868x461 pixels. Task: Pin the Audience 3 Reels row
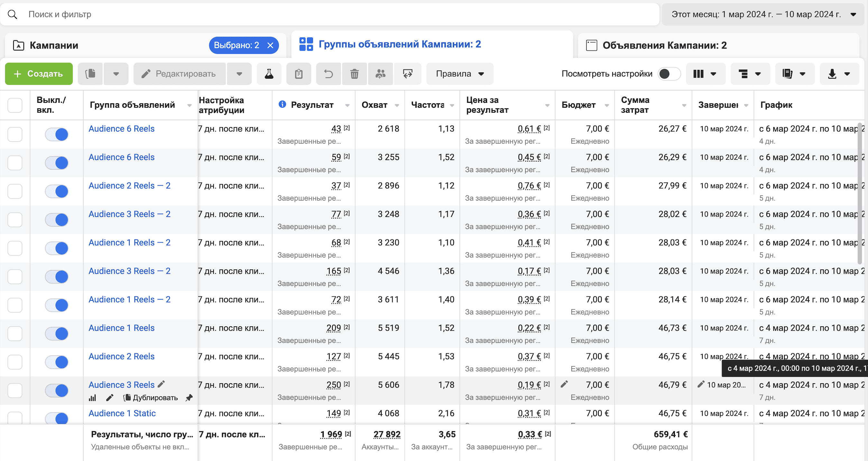tap(189, 398)
